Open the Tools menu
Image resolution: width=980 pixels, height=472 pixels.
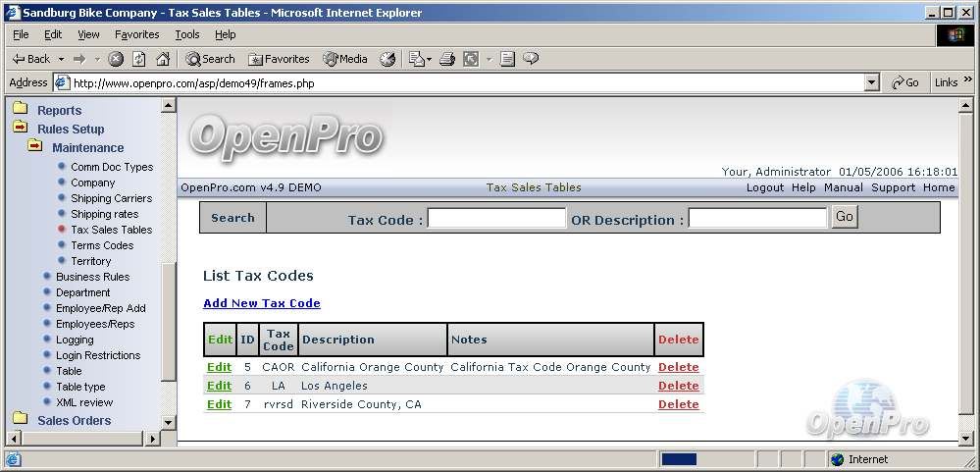186,34
